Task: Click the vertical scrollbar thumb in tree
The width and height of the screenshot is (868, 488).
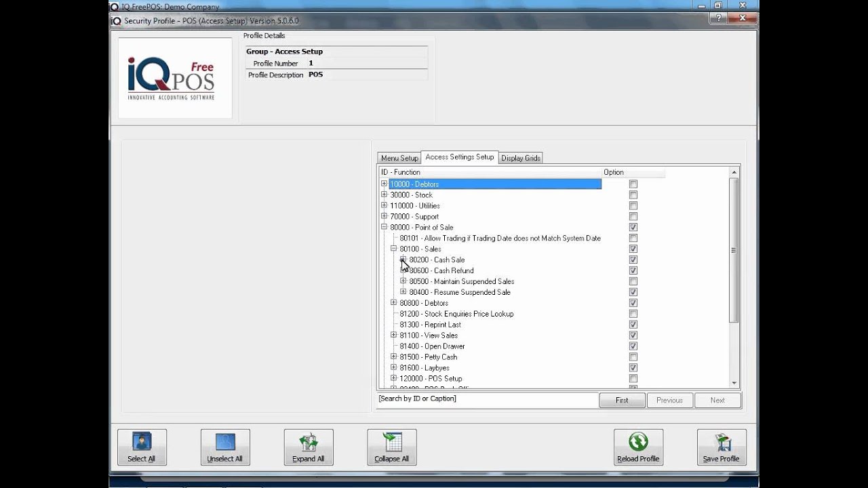Action: pos(734,250)
